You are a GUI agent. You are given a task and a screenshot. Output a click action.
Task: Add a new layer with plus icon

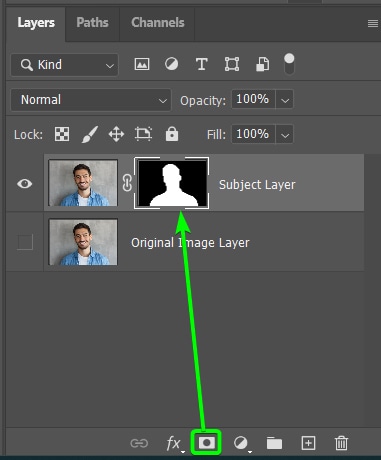click(308, 443)
